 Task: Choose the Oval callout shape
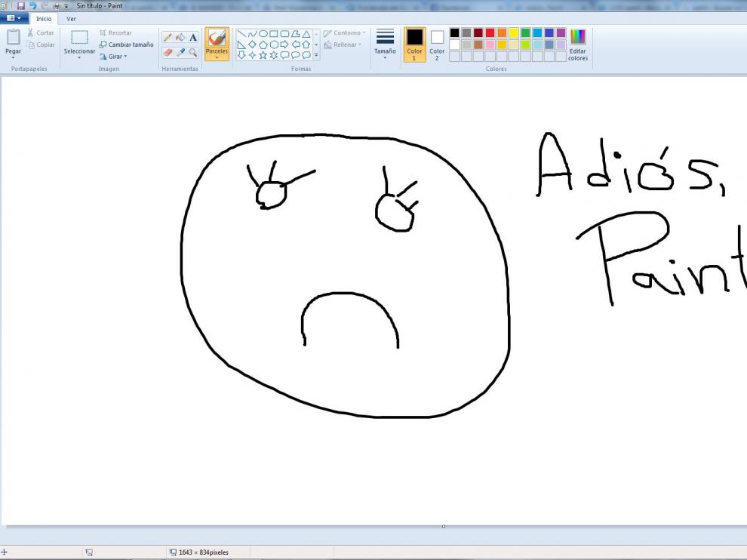295,55
